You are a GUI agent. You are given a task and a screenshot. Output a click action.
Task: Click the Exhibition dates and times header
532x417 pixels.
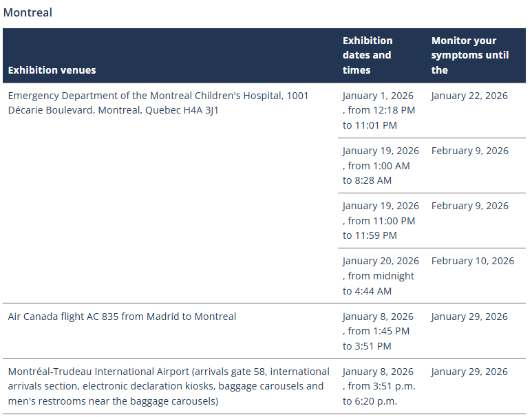(x=368, y=55)
